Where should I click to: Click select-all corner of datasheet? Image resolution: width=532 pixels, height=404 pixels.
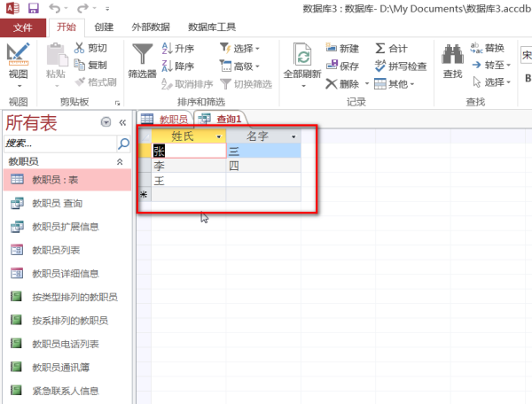pyautogui.click(x=145, y=136)
